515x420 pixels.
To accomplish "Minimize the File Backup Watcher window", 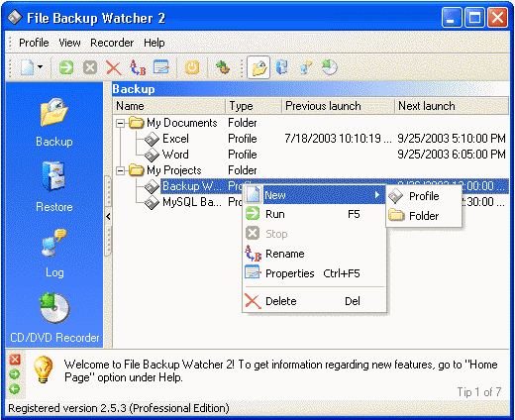I will click(x=452, y=18).
